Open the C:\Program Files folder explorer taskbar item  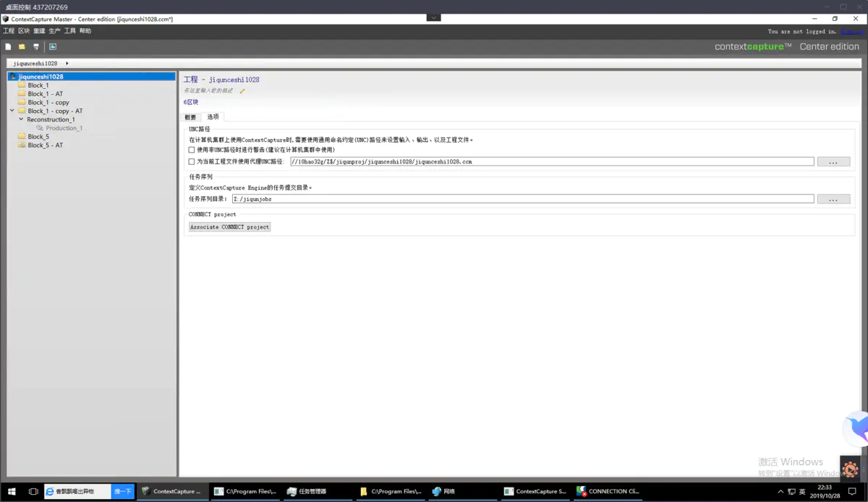[x=391, y=491]
